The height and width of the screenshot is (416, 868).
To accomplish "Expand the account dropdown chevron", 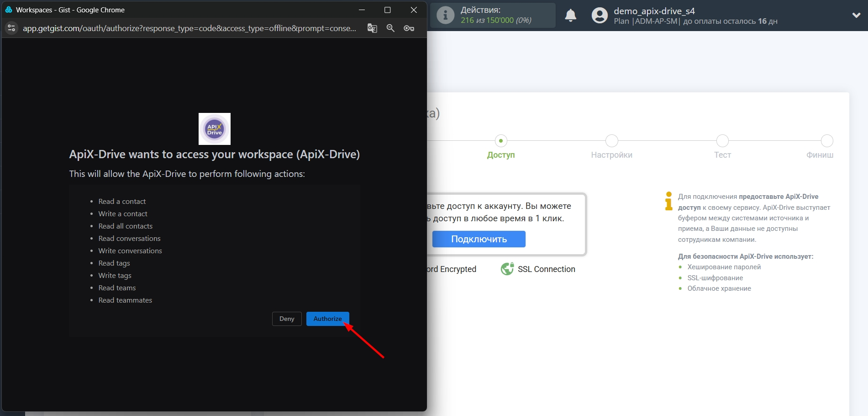I will point(856,15).
